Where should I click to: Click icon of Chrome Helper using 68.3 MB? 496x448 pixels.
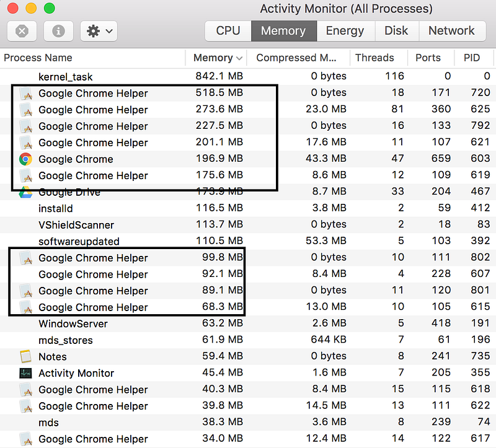[25, 307]
